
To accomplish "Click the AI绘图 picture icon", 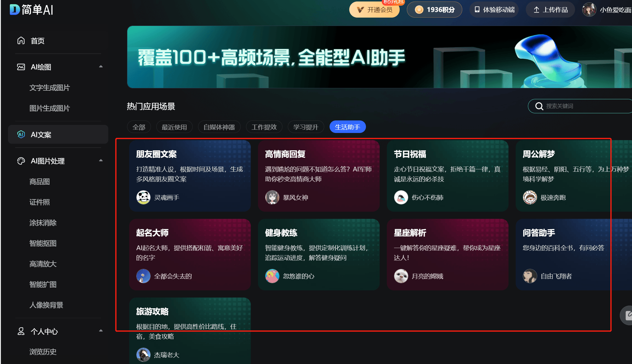I will [x=21, y=67].
